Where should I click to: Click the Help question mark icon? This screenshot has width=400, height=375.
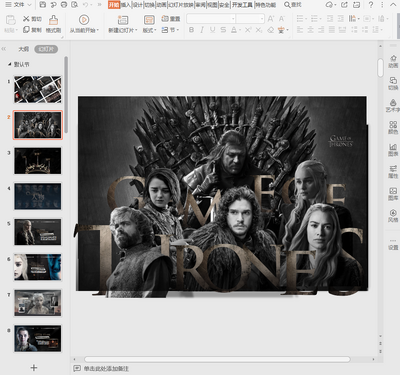click(371, 5)
